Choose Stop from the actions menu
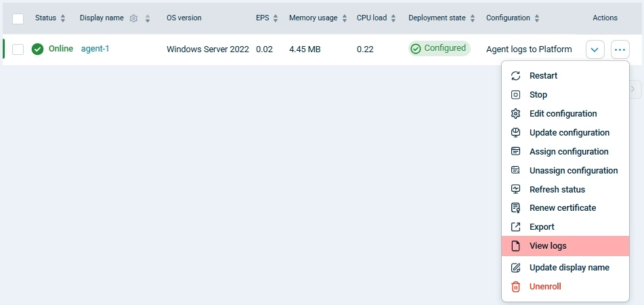Screen dimensions: 644x305 pyautogui.click(x=565, y=94)
